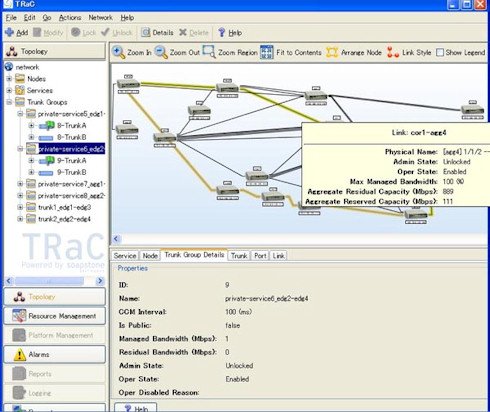Image resolution: width=490 pixels, height=412 pixels.
Task: Expand the trunk1_edg1-edg3 tree entry
Action: [20, 207]
